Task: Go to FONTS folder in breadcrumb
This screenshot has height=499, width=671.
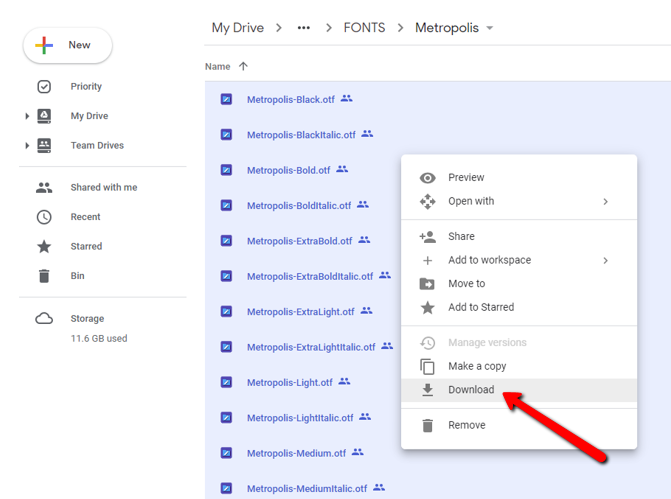Action: coord(364,28)
